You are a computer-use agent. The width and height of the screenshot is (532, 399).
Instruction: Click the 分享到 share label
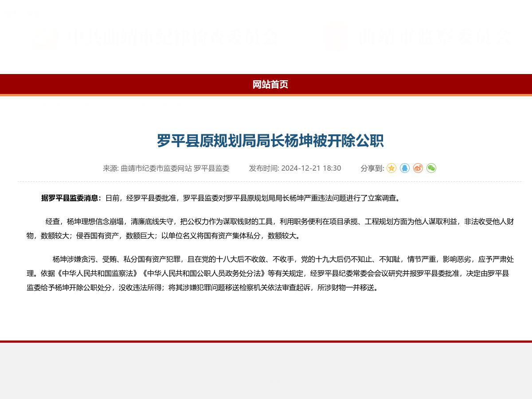372,168
